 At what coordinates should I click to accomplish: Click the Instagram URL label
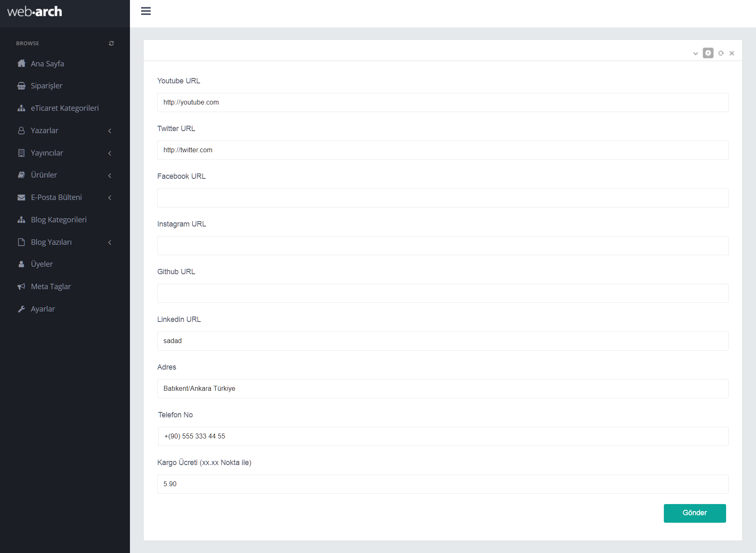(181, 224)
